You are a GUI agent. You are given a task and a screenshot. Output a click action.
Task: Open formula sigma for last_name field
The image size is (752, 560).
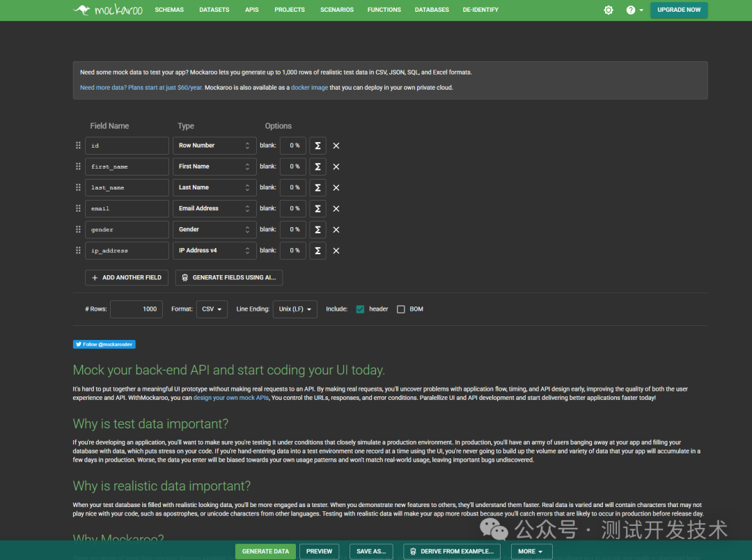pos(318,187)
